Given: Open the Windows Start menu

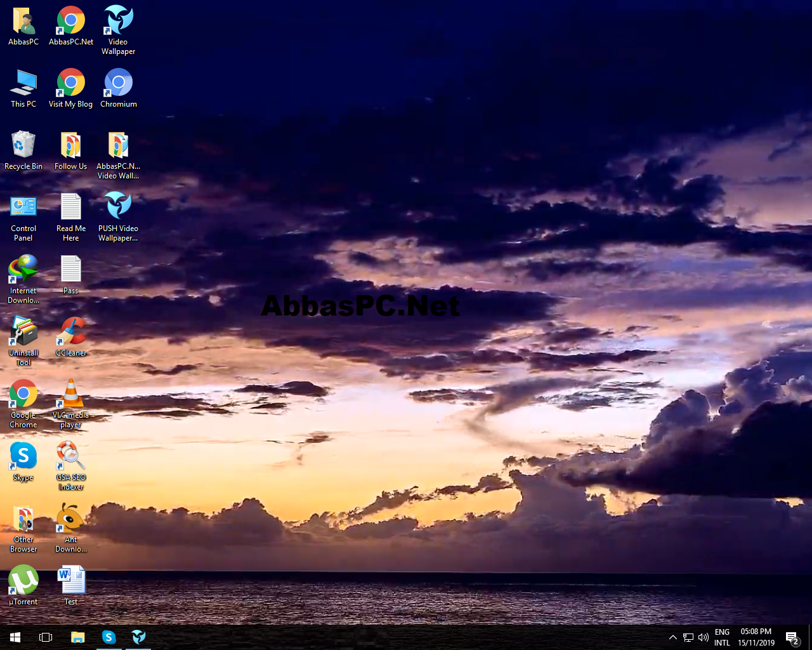Looking at the screenshot, I should click(15, 637).
